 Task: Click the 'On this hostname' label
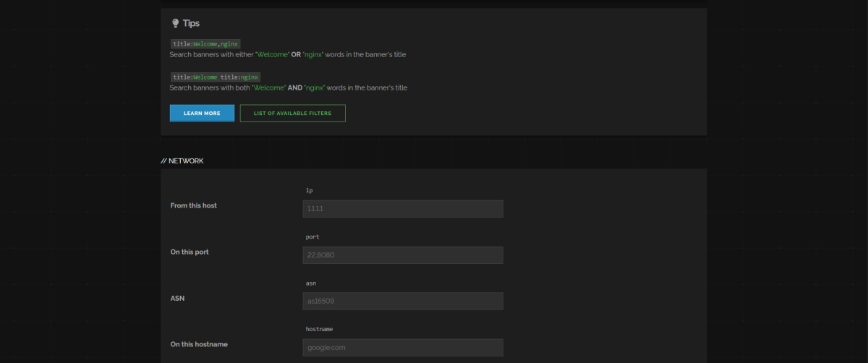pos(199,344)
